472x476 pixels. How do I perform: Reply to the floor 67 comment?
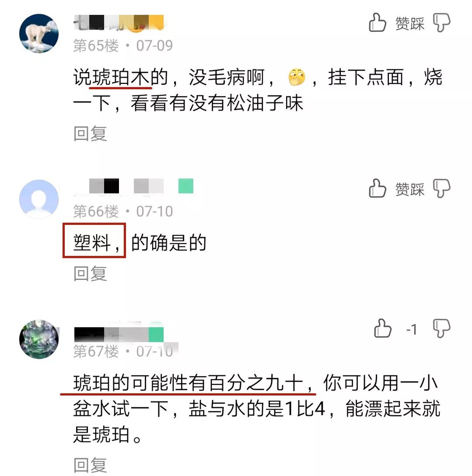tap(90, 465)
